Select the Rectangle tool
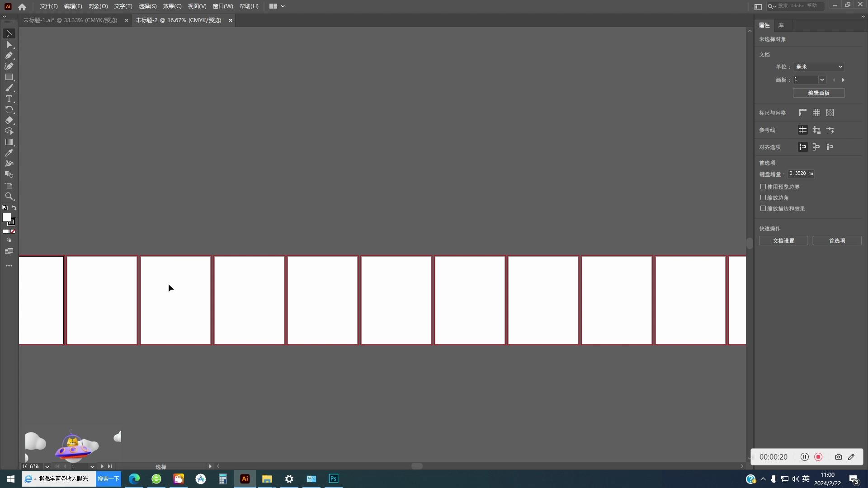868x488 pixels. [9, 77]
